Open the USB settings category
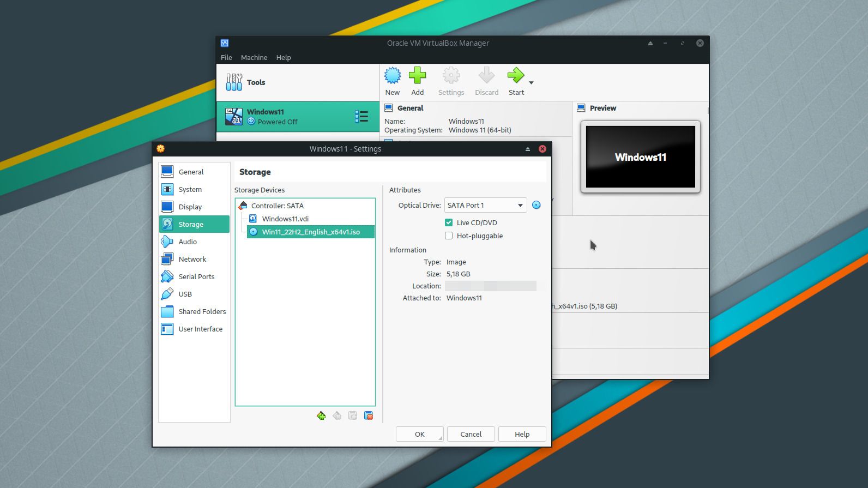Screen dimensions: 868x488 (x=194, y=294)
